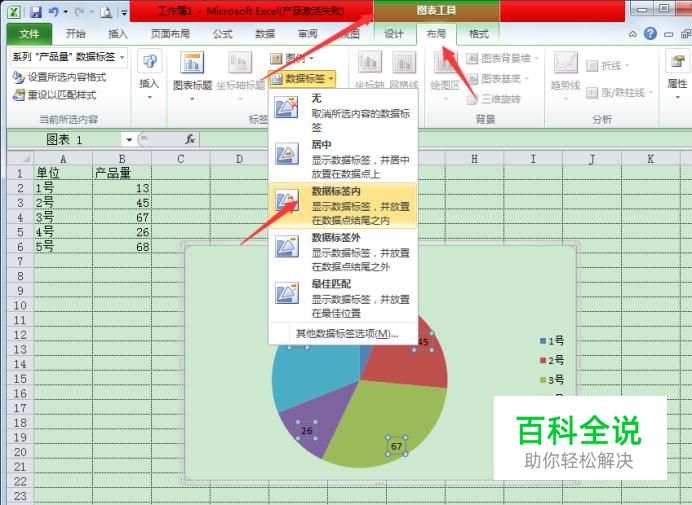692x505 pixels.
Task: Select 数据标签内 inside end option
Action: click(343, 206)
